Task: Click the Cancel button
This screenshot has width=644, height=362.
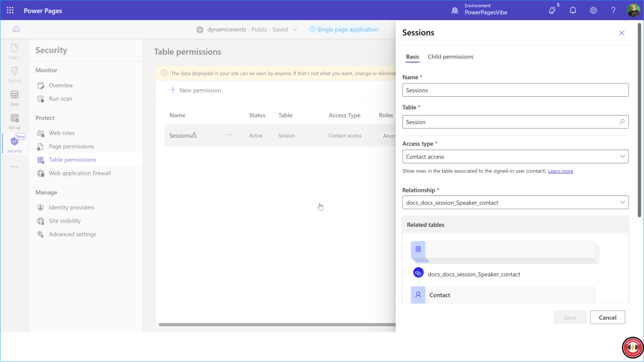Action: tap(607, 317)
